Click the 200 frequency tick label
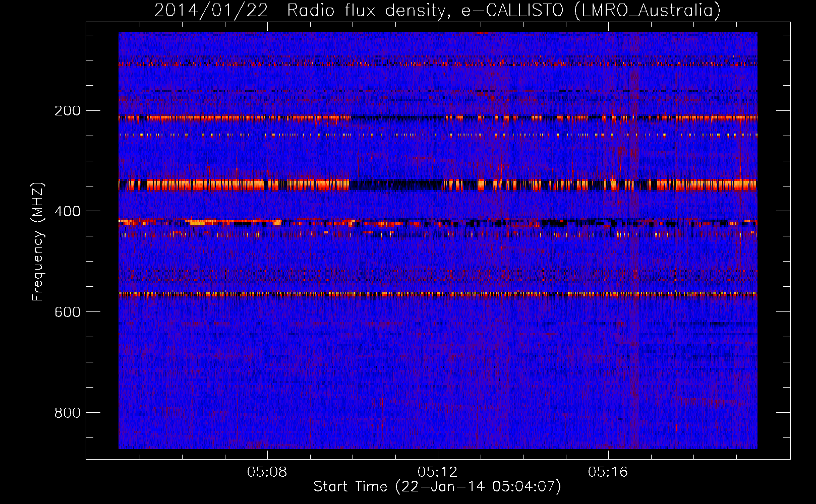 68,110
